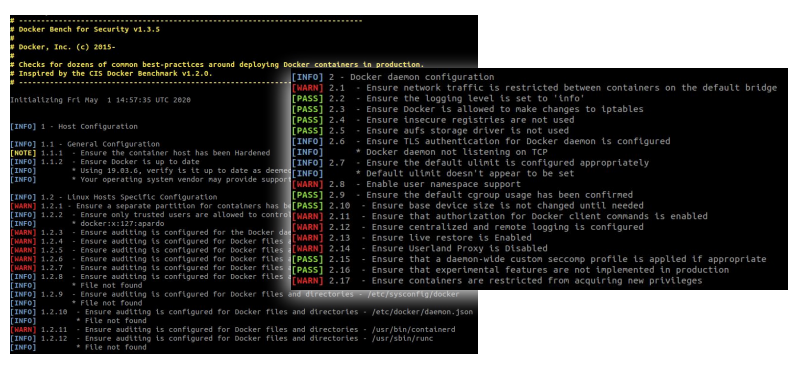Click the '1.2.12' line ending in /usr/sbin/runc
The image size is (794, 368).
pos(222,338)
